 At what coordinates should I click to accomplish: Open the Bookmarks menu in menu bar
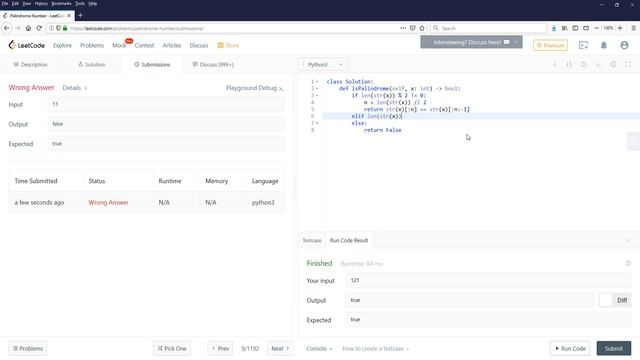tap(61, 3)
